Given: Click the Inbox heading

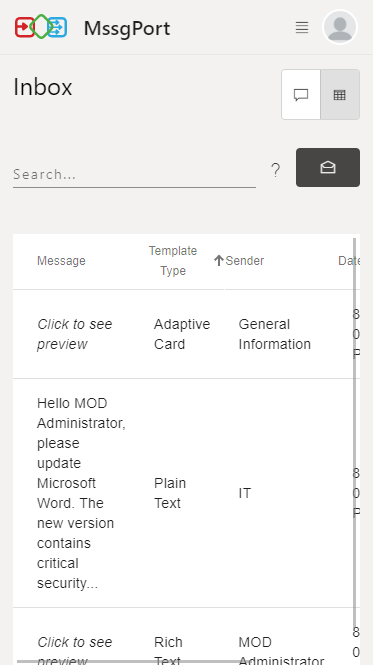Looking at the screenshot, I should pyautogui.click(x=43, y=87).
